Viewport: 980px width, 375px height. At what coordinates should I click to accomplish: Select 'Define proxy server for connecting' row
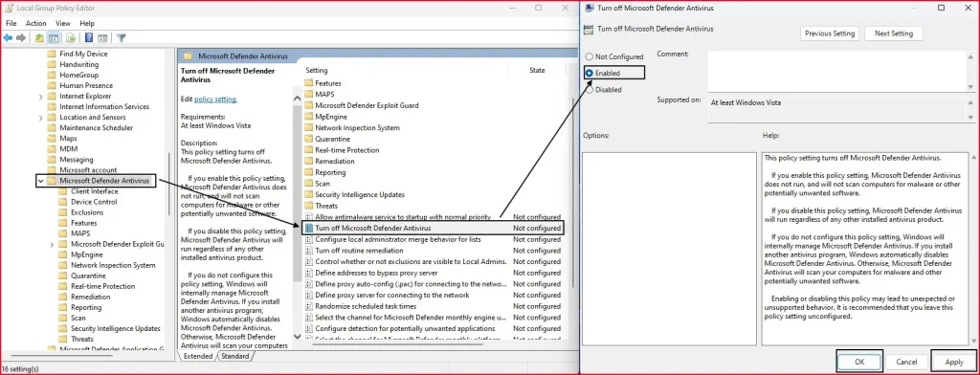pos(433,295)
